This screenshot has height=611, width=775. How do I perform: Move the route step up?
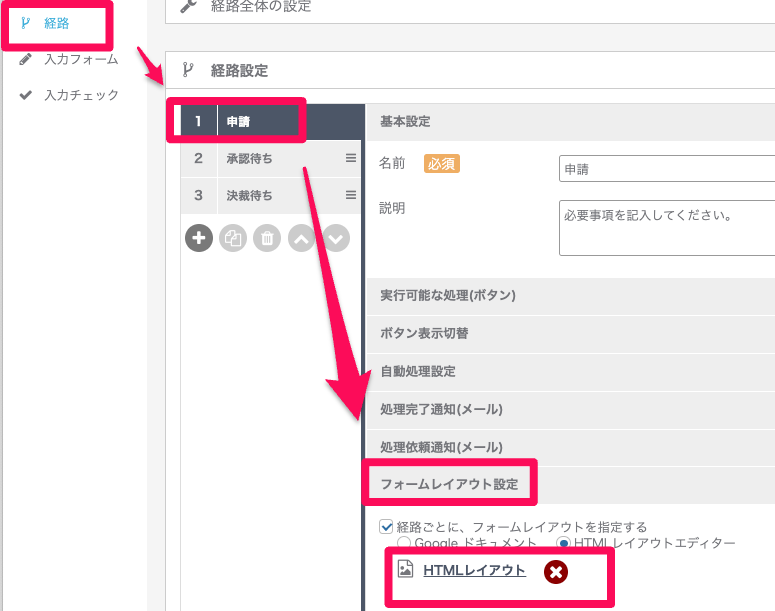[x=302, y=238]
